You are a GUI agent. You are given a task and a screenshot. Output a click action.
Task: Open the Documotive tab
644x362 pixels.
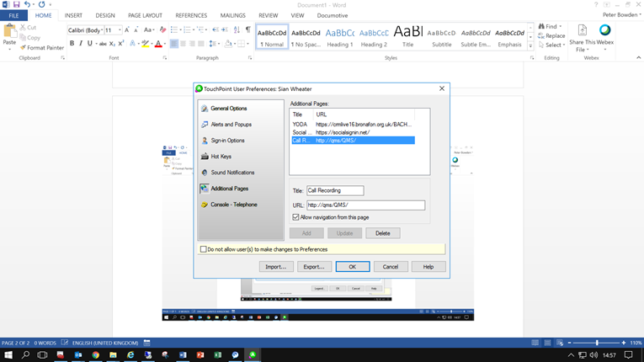333,15
